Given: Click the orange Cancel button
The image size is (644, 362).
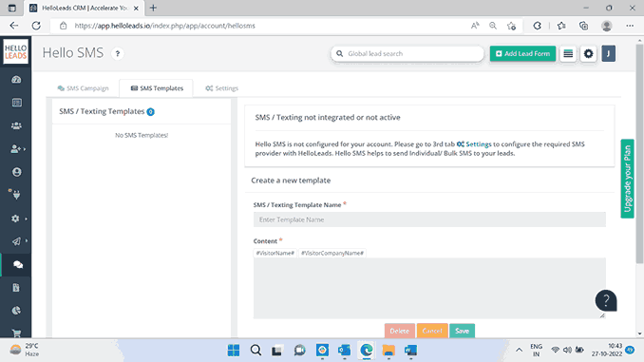Looking at the screenshot, I should (432, 331).
